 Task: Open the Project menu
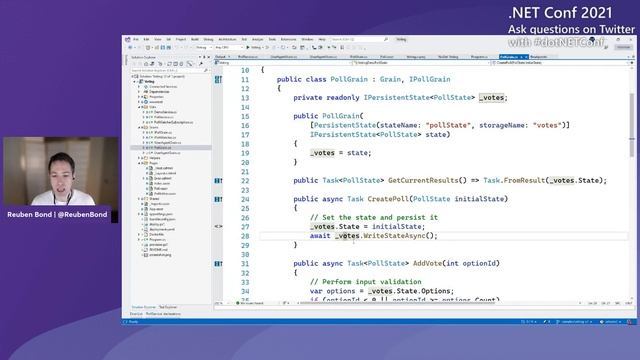[x=181, y=40]
